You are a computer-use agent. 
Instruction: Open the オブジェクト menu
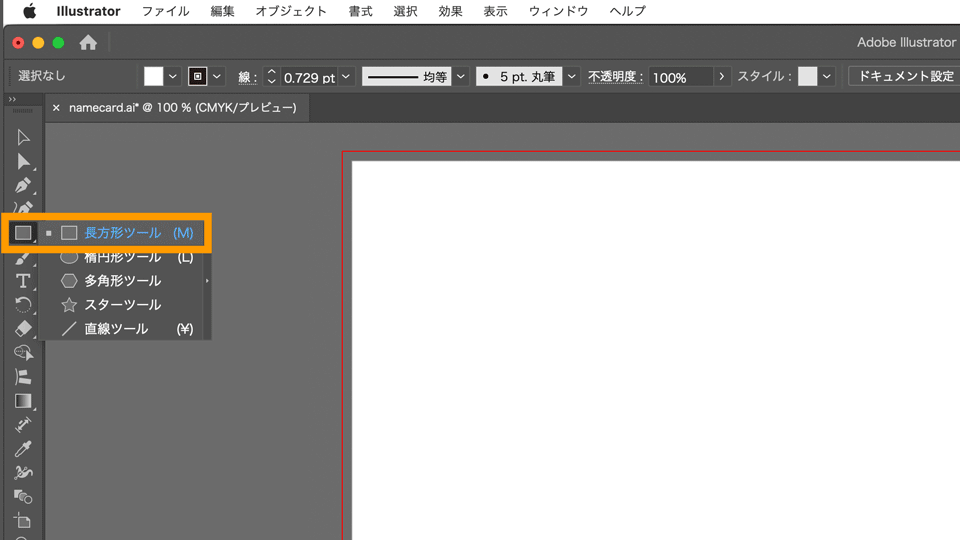(291, 11)
